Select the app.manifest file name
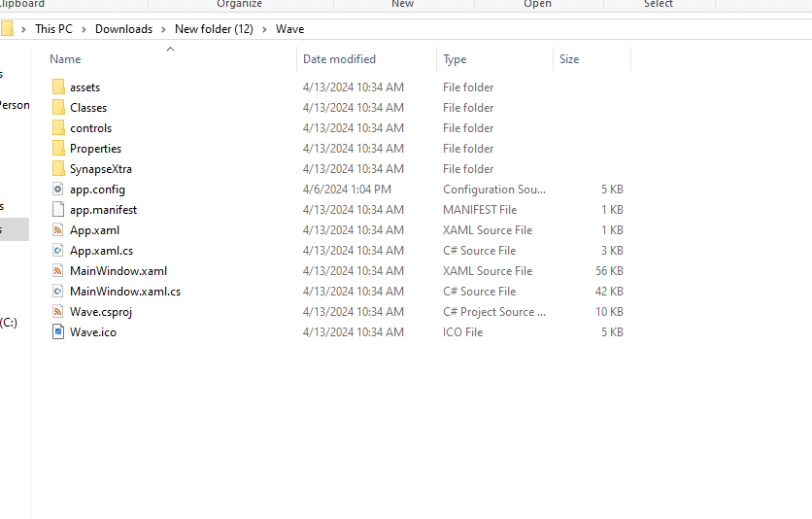812x519 pixels. tap(104, 210)
